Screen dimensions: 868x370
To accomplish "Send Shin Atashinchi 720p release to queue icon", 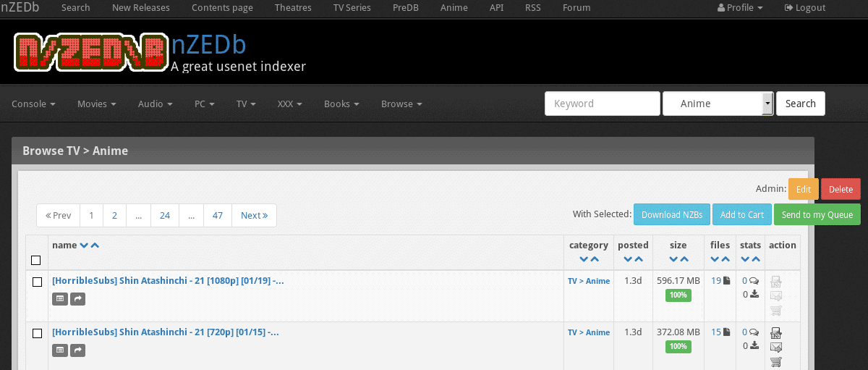I will coord(776,348).
